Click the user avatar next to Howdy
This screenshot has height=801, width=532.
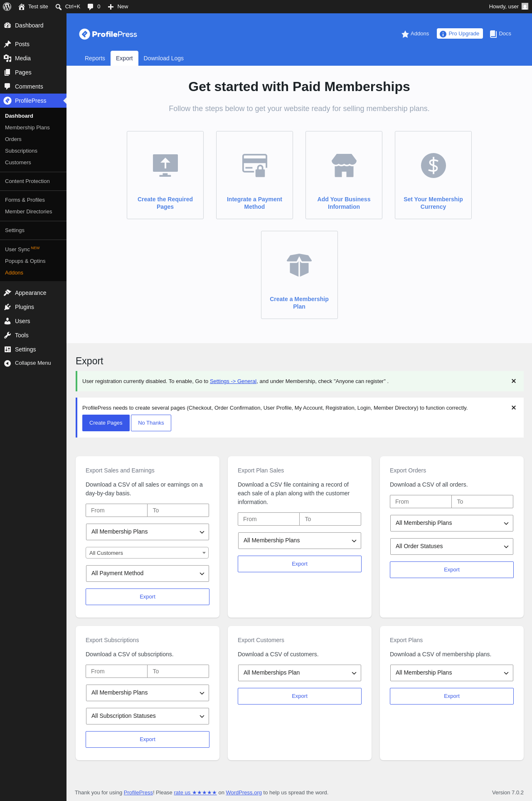[x=525, y=7]
